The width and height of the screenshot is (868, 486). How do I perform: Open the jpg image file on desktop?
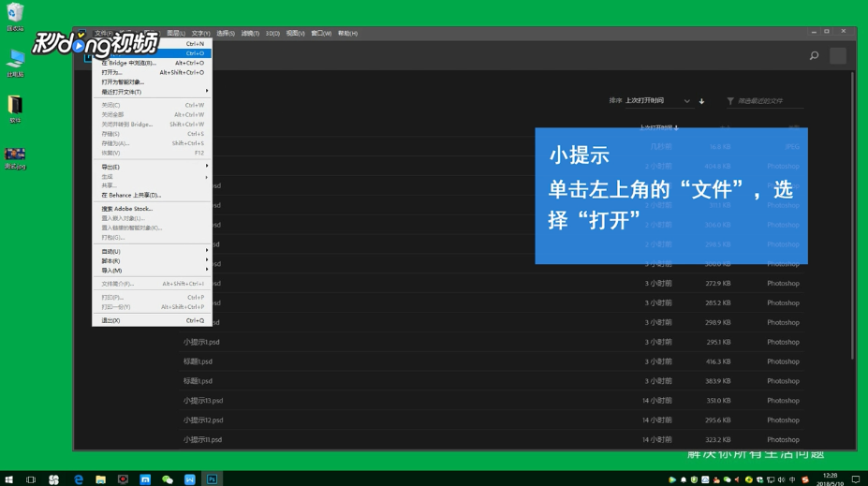click(x=15, y=158)
